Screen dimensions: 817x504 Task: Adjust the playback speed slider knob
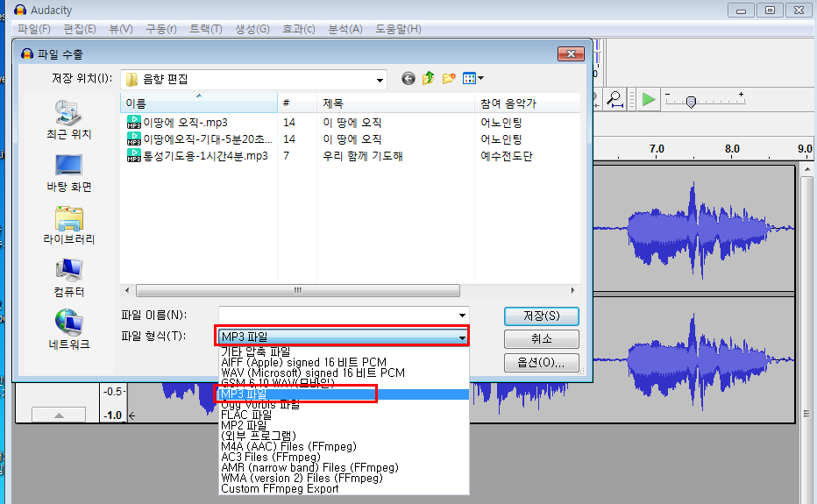coord(691,102)
